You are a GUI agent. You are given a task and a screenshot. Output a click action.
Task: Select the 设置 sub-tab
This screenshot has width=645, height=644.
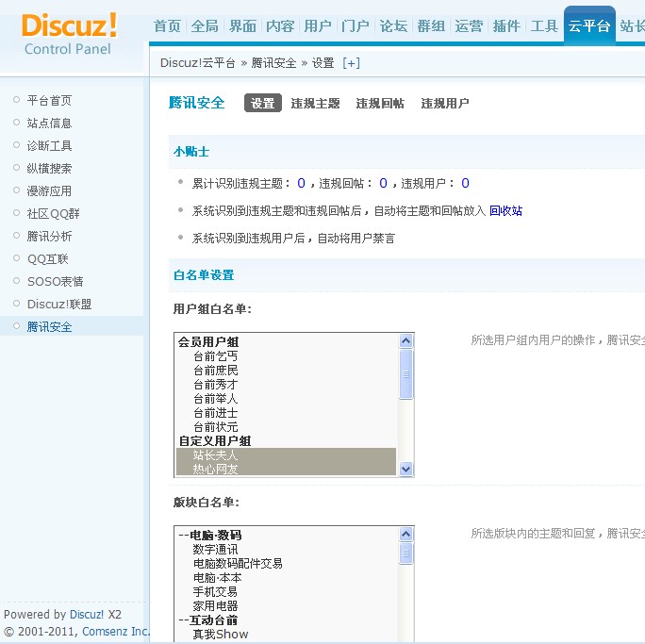[263, 103]
